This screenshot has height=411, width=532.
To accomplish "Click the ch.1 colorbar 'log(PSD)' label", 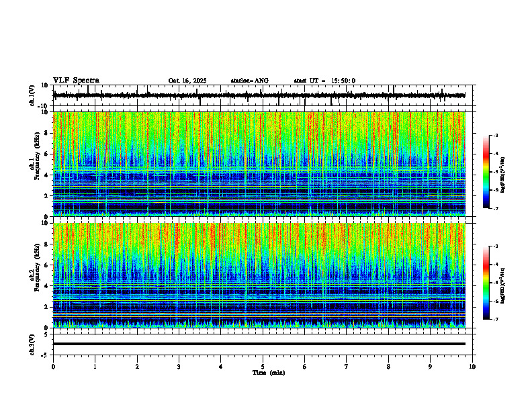I will point(502,175).
